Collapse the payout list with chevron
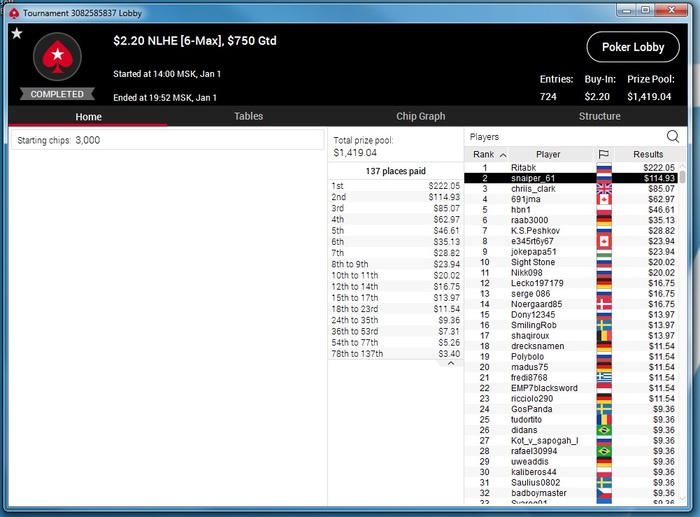 pos(451,363)
